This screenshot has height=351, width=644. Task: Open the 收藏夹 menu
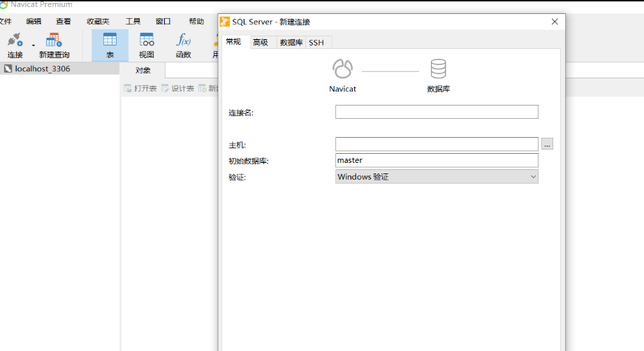pyautogui.click(x=98, y=22)
